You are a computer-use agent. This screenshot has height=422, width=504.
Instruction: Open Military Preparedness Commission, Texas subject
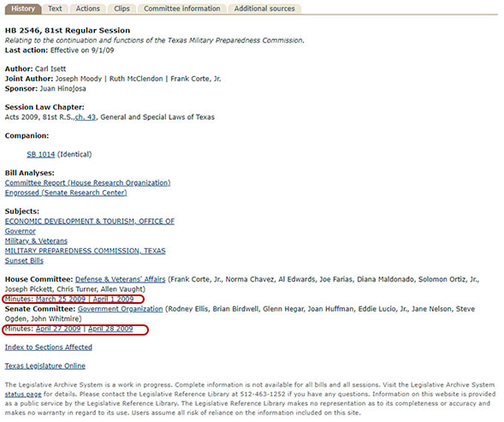pyautogui.click(x=86, y=251)
